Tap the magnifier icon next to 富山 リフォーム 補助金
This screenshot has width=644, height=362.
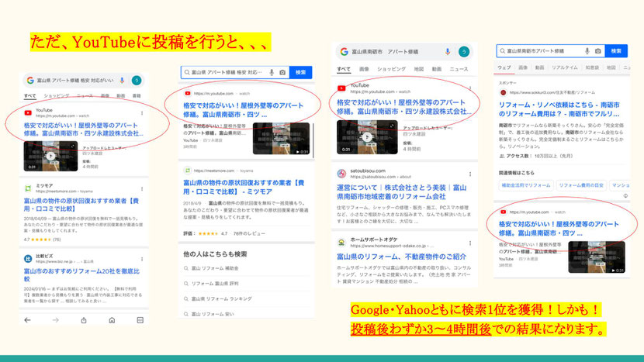click(x=186, y=268)
